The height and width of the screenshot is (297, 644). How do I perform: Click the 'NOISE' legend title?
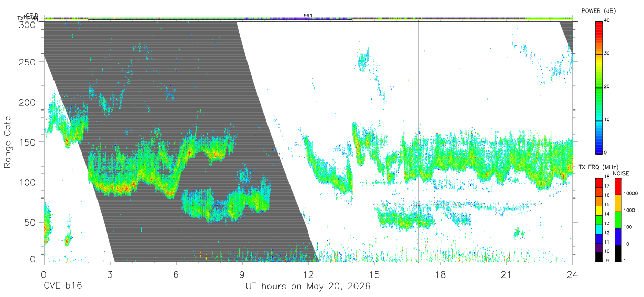[x=621, y=173]
